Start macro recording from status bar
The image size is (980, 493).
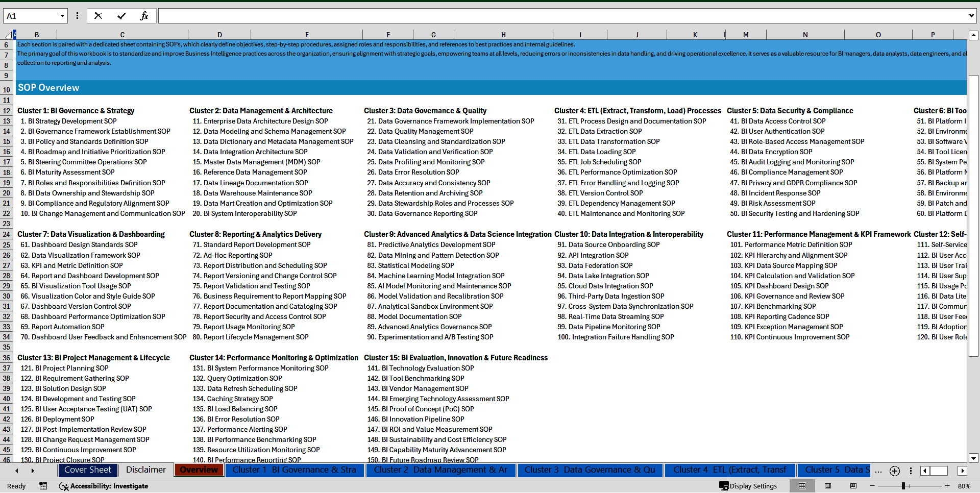point(43,486)
